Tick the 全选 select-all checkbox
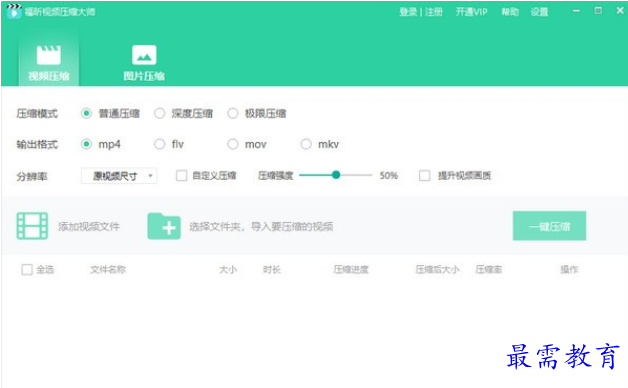Viewport: 628px width, 388px height. 27,269
